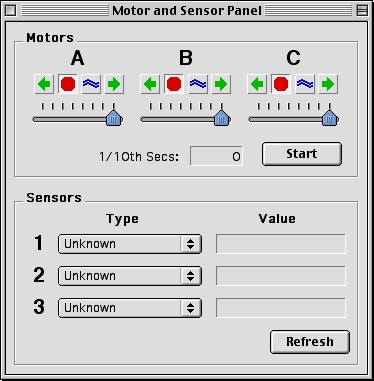Click the Refresh button
374x381 pixels.
(x=310, y=342)
